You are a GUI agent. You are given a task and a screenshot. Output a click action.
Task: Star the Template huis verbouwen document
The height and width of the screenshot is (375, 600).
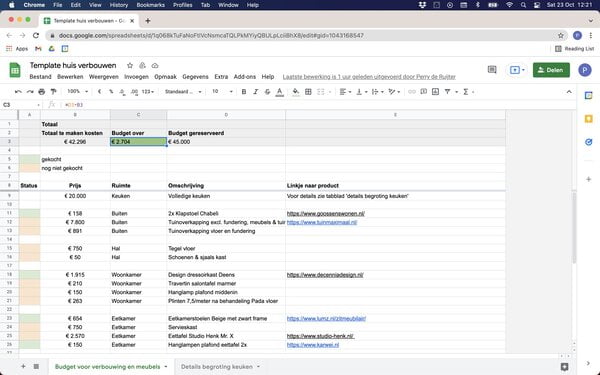tap(130, 65)
